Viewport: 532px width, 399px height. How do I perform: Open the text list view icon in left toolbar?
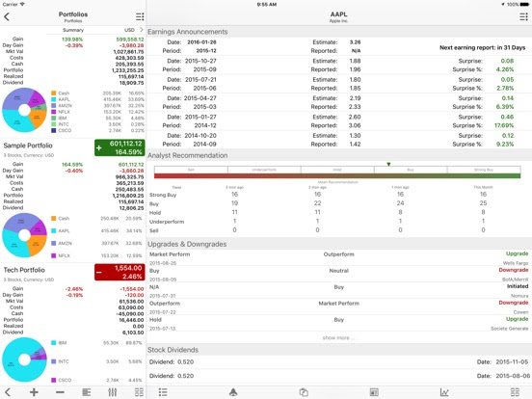[x=87, y=392]
